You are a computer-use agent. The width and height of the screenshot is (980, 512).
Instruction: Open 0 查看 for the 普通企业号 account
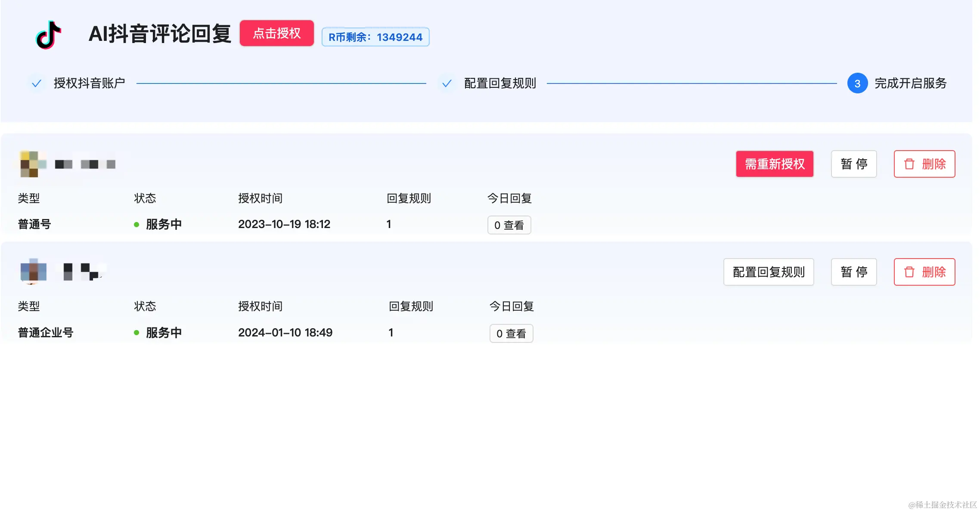tap(511, 333)
